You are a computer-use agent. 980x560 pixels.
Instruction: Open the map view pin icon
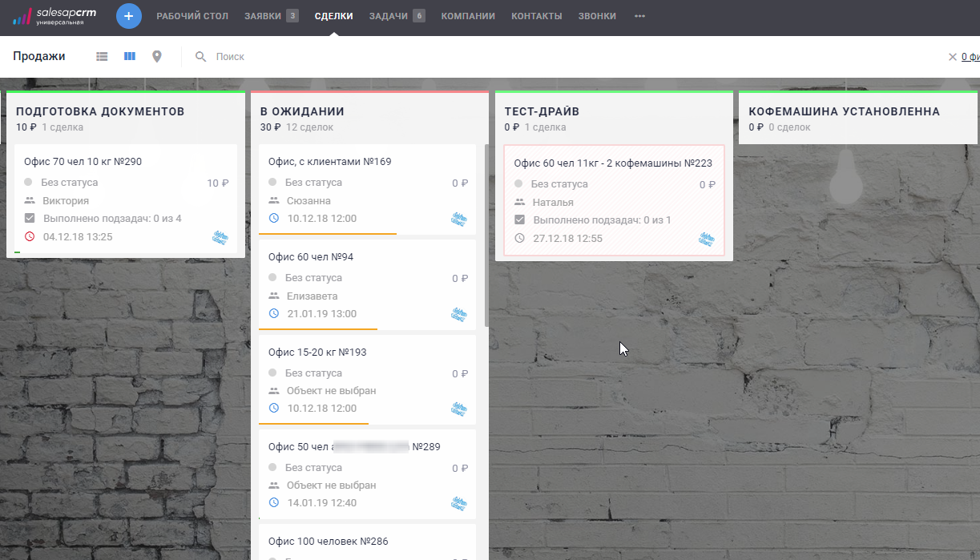[157, 57]
